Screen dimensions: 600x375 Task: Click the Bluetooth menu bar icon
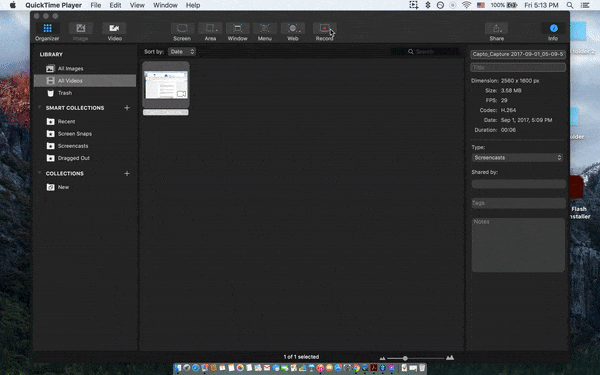(x=428, y=5)
